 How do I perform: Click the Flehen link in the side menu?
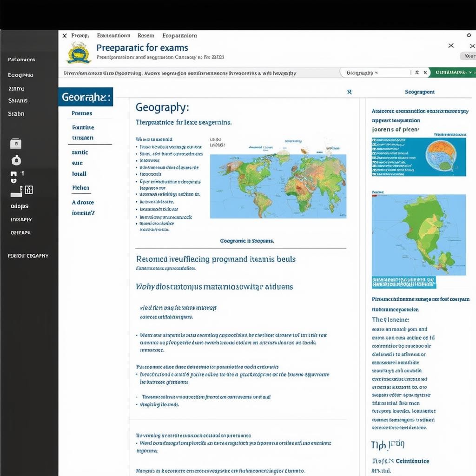tap(80, 188)
